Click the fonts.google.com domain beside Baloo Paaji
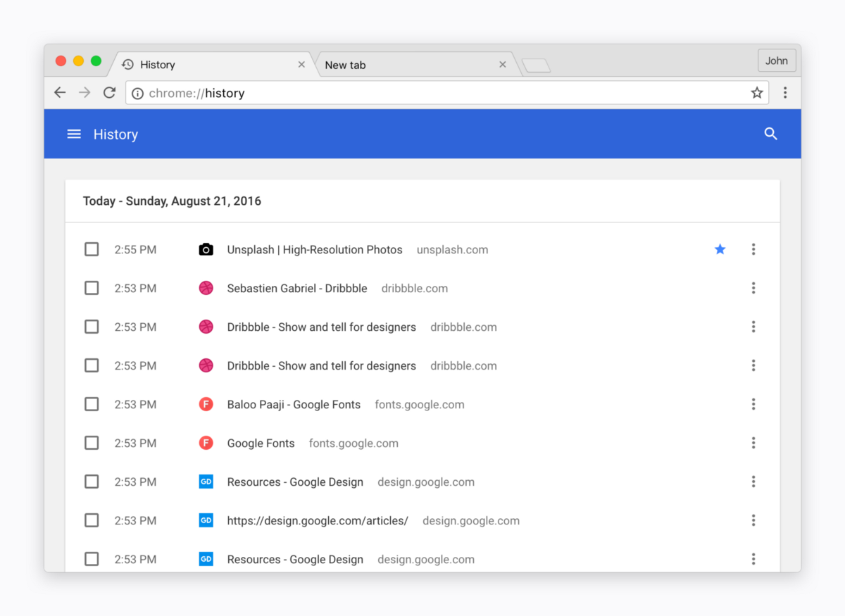 [420, 405]
